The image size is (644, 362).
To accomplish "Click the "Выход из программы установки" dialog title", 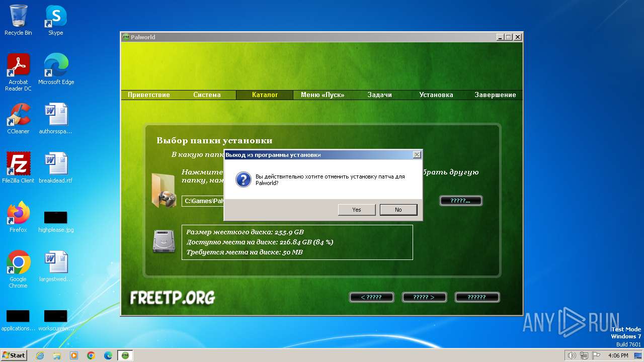I will pos(273,155).
